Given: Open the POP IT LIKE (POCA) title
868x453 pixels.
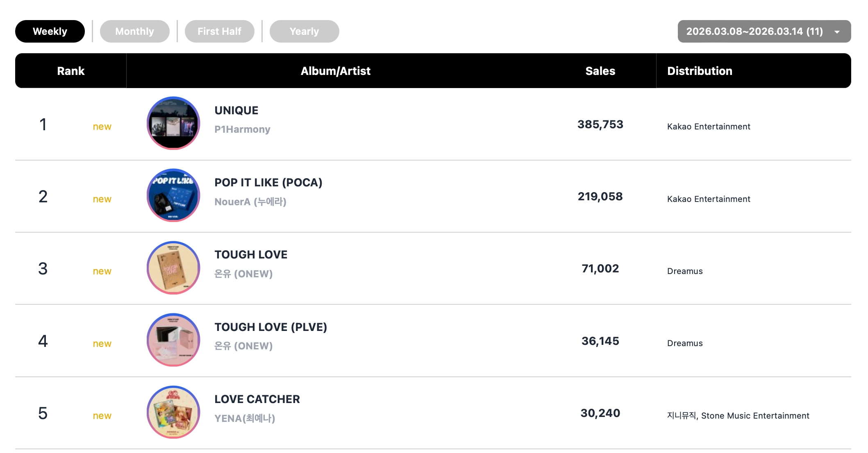Looking at the screenshot, I should [268, 183].
